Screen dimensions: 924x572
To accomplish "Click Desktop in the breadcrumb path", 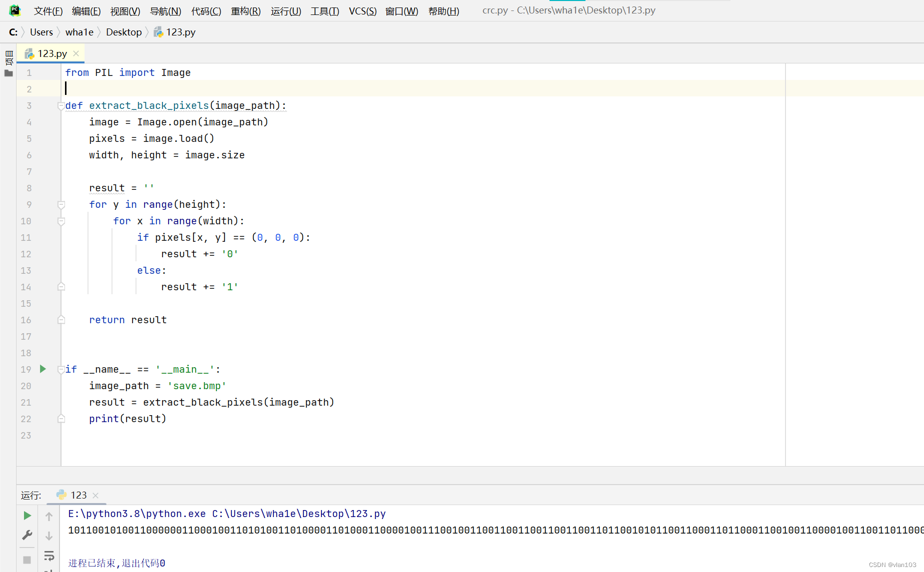I will click(x=123, y=32).
